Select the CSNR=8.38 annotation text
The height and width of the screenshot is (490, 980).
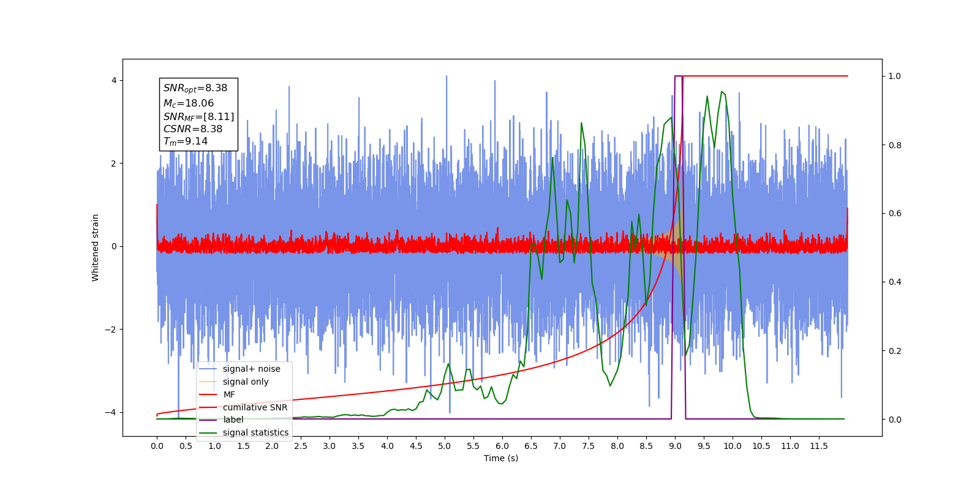coord(193,129)
